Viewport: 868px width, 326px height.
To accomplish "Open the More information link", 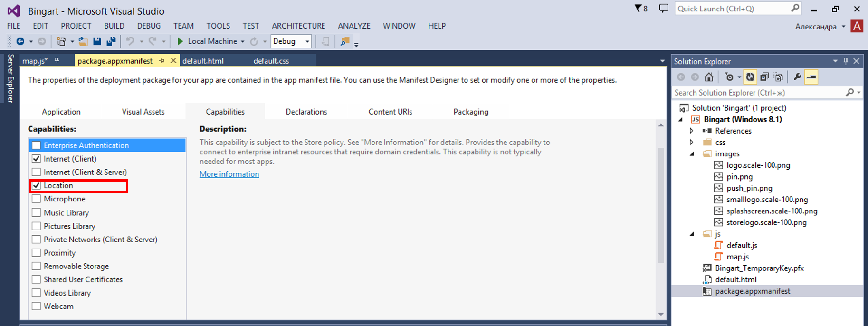I will coord(229,174).
